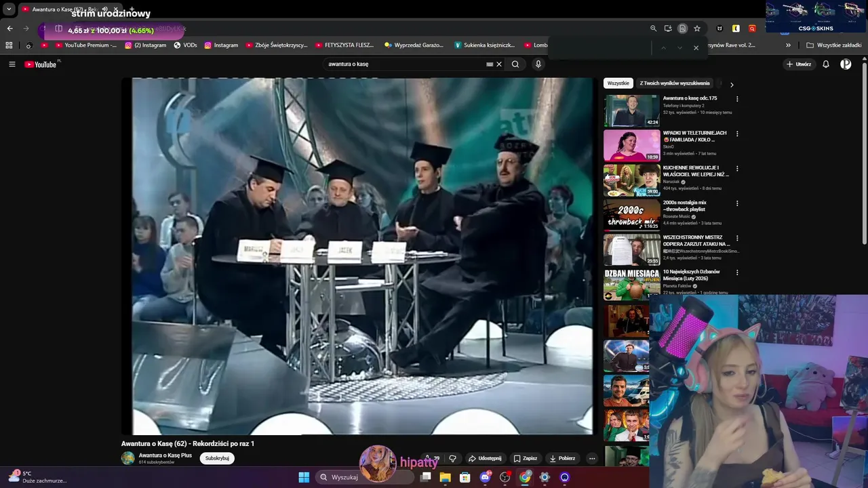Open options for KUCHENNE REWOLUCJE video

click(737, 168)
